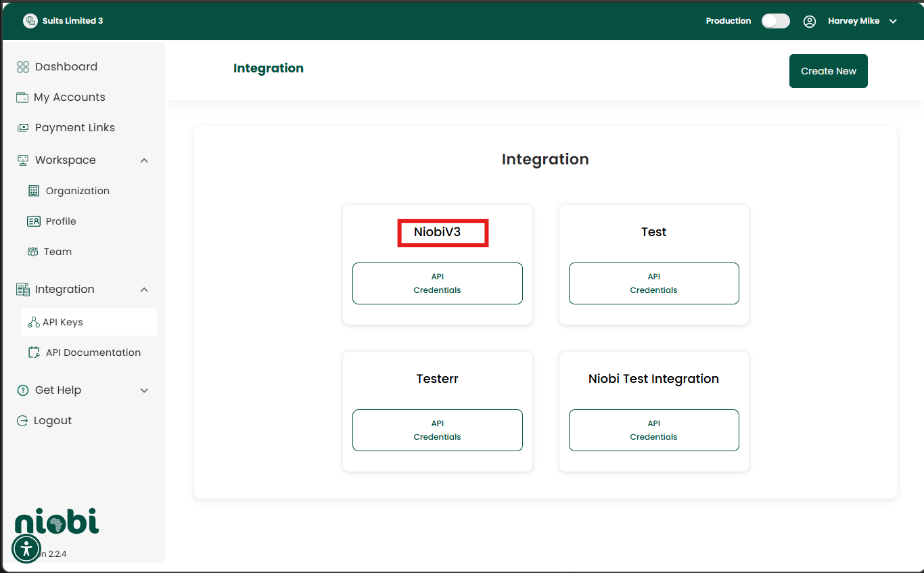Select API Keys in the sidebar
The width and height of the screenshot is (924, 573).
click(x=62, y=322)
